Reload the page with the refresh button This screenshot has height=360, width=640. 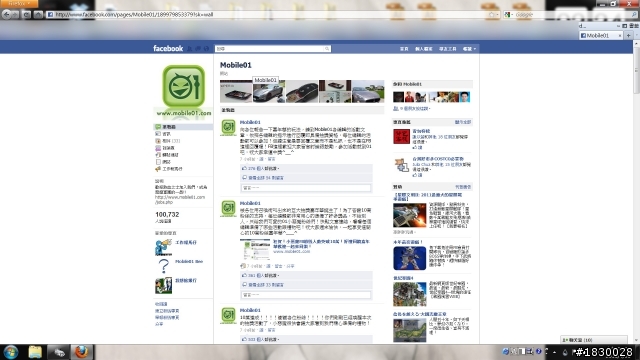(27, 15)
